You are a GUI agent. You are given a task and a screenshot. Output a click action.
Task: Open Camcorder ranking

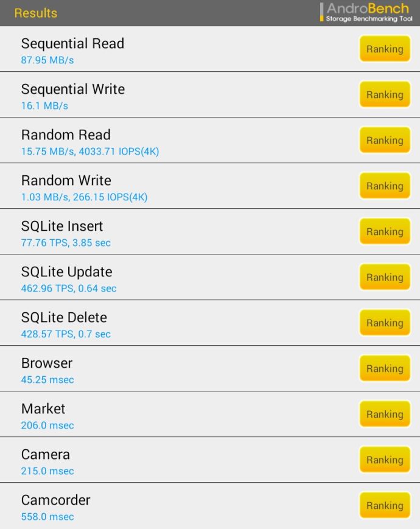384,506
